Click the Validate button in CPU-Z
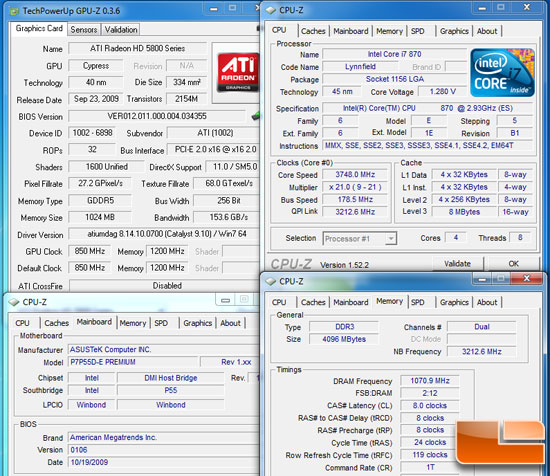Screen dimensions: 550x476 pos(457,264)
